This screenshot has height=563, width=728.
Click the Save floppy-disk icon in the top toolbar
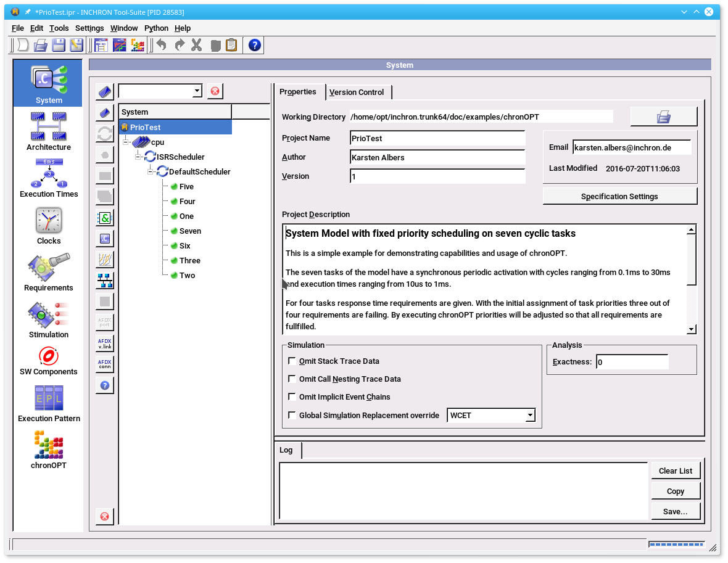pos(59,45)
